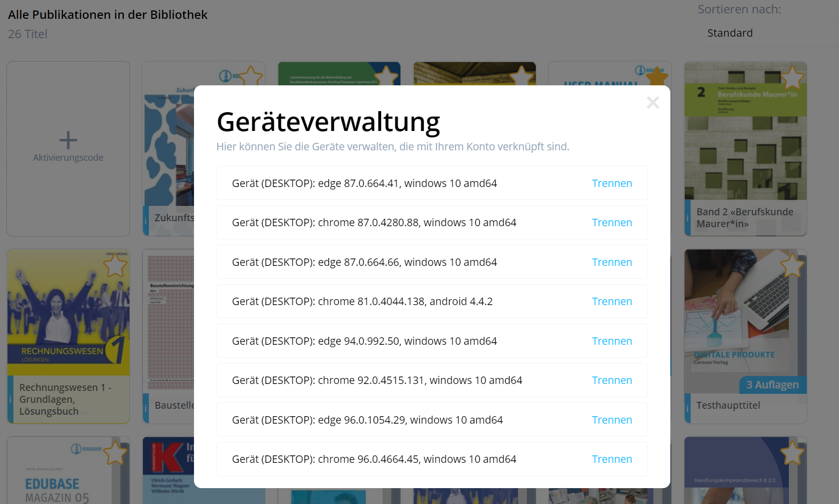Open info icon on the Testhaupttitel card
The image size is (839, 504).
688,408
